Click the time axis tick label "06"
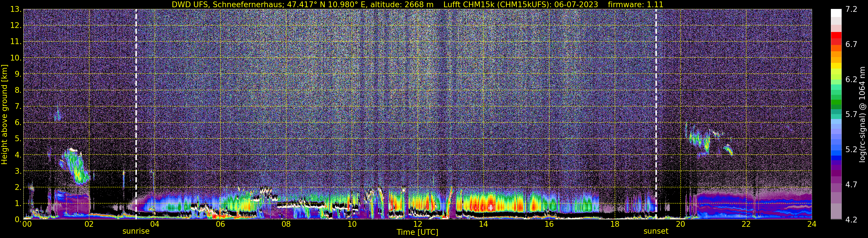The width and height of the screenshot is (868, 238). 220,224
